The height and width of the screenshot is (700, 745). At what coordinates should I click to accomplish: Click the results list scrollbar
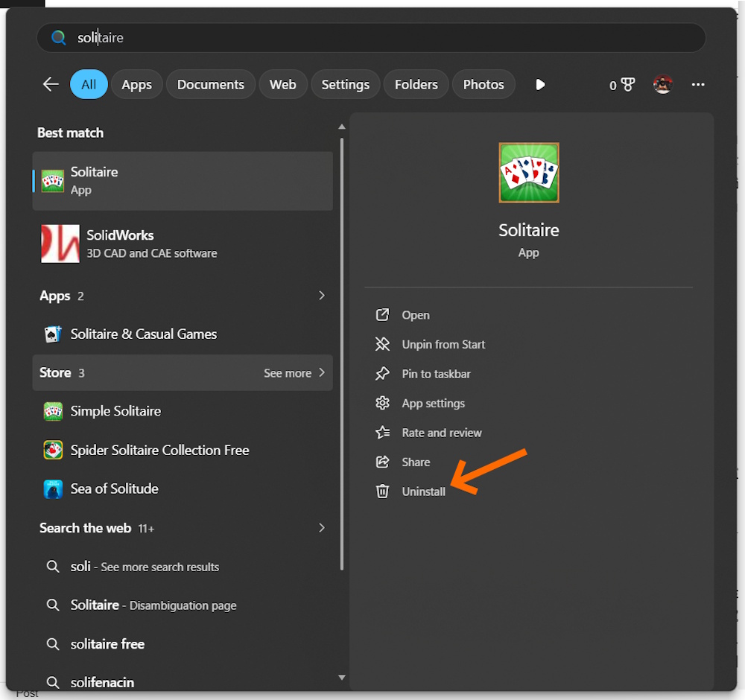click(342, 354)
